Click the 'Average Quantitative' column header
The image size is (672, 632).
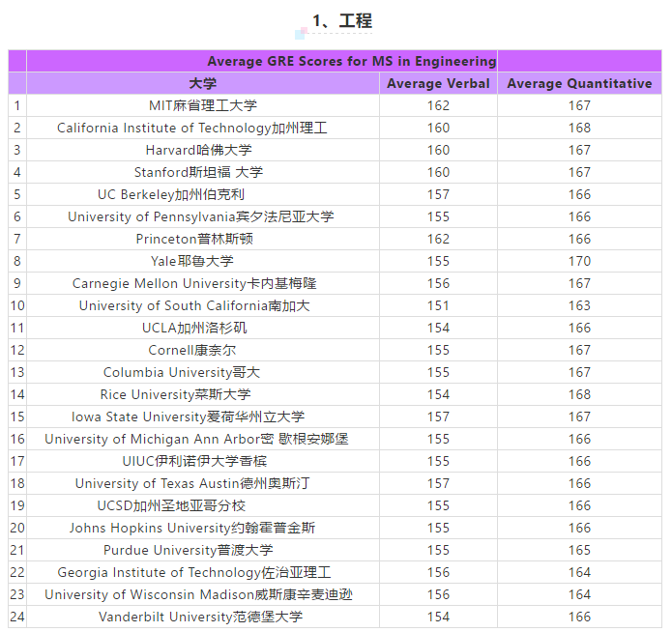(x=579, y=83)
